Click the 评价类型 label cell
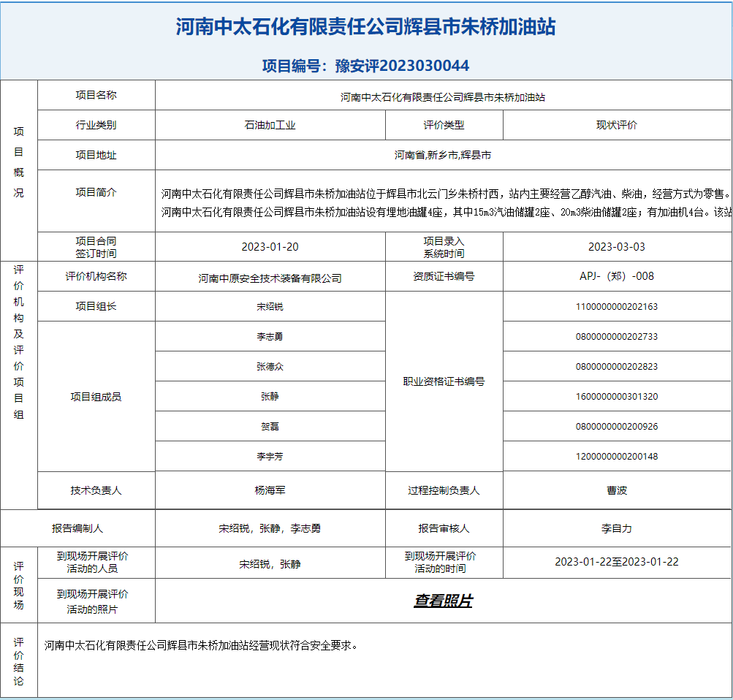Viewport: 733px width, 700px height. pos(444,125)
